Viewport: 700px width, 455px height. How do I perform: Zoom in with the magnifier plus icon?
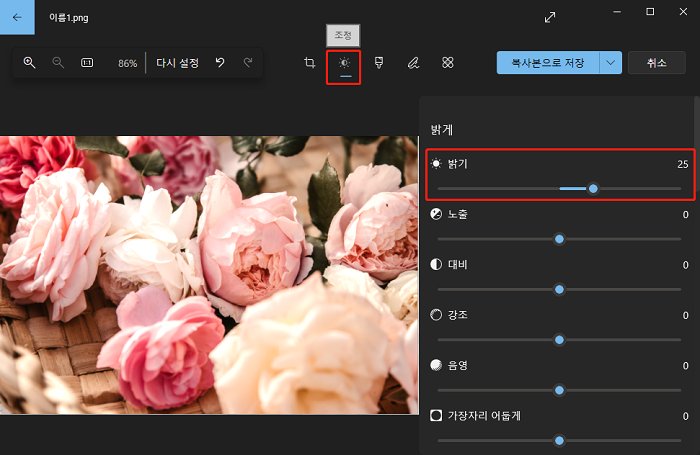(29, 63)
